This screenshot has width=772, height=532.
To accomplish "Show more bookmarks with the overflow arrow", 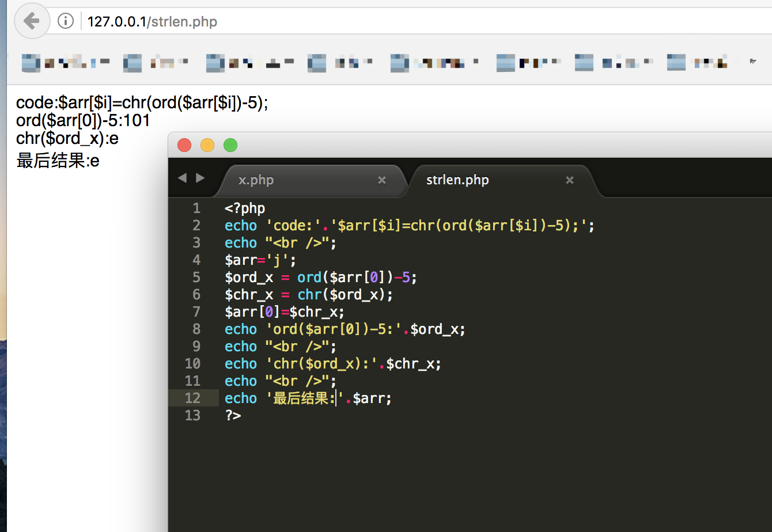I will coord(752,60).
